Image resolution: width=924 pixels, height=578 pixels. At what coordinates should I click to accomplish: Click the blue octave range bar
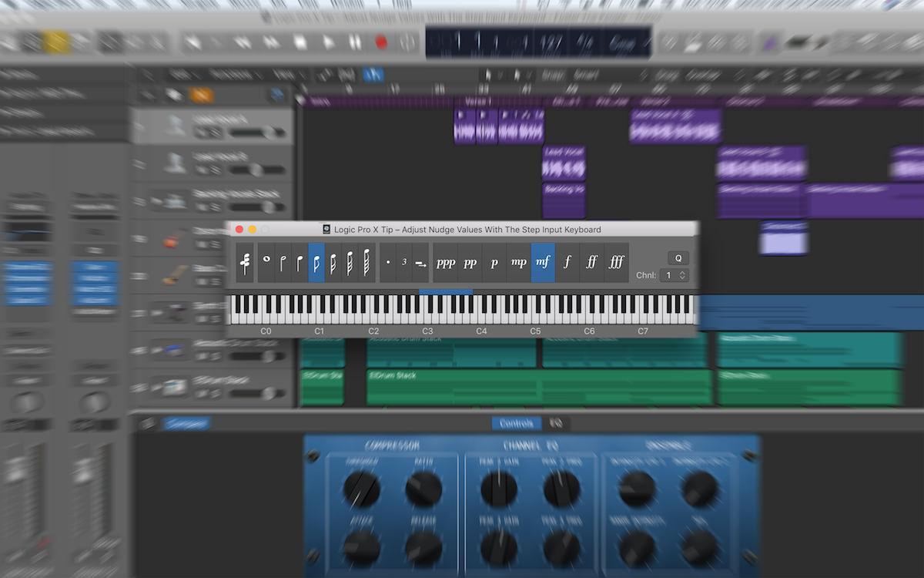(446, 292)
